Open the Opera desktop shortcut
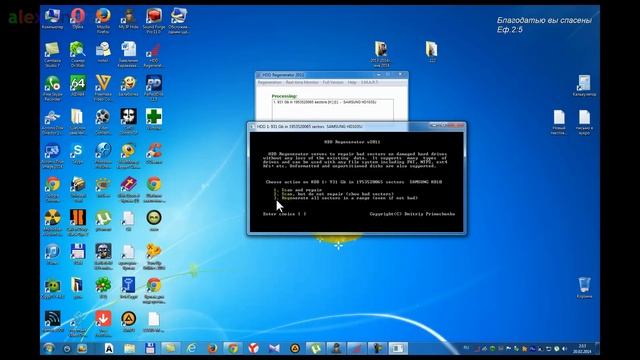The height and width of the screenshot is (360, 640). tap(78, 19)
